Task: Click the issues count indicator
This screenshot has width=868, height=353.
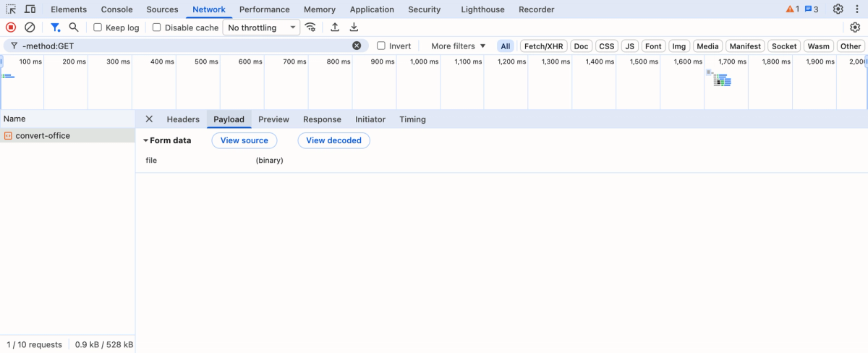Action: (812, 9)
